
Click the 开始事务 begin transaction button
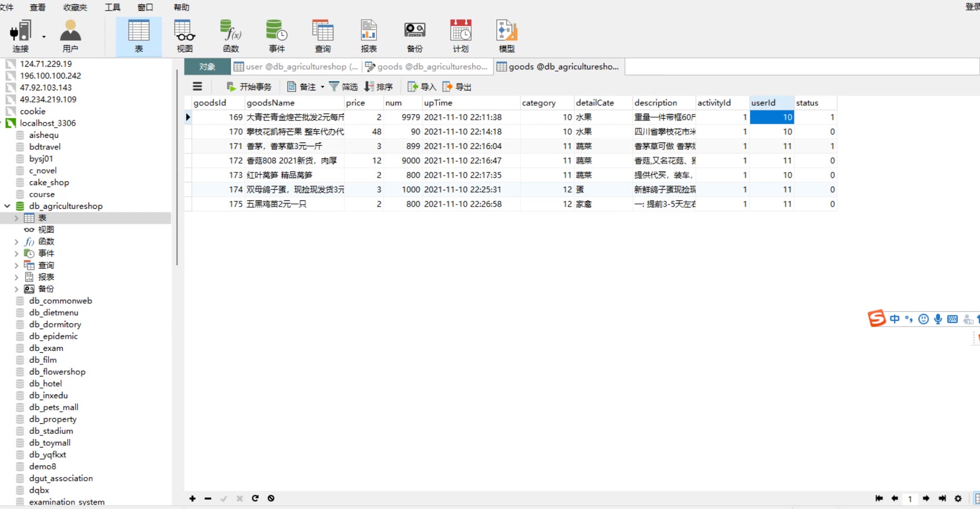249,87
